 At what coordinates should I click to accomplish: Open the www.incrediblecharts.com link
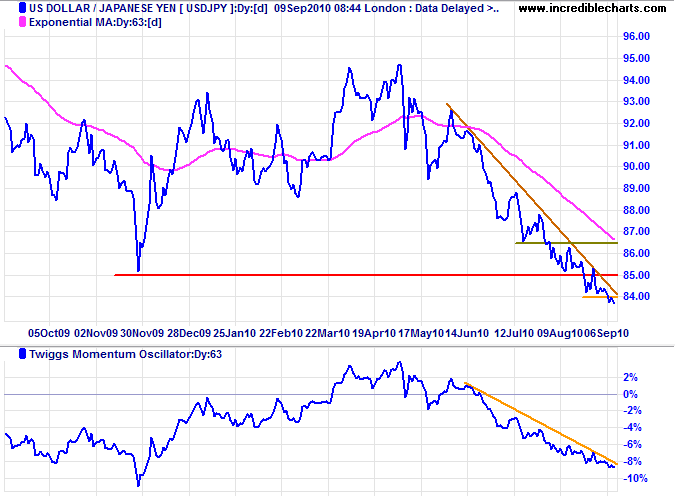pos(592,8)
